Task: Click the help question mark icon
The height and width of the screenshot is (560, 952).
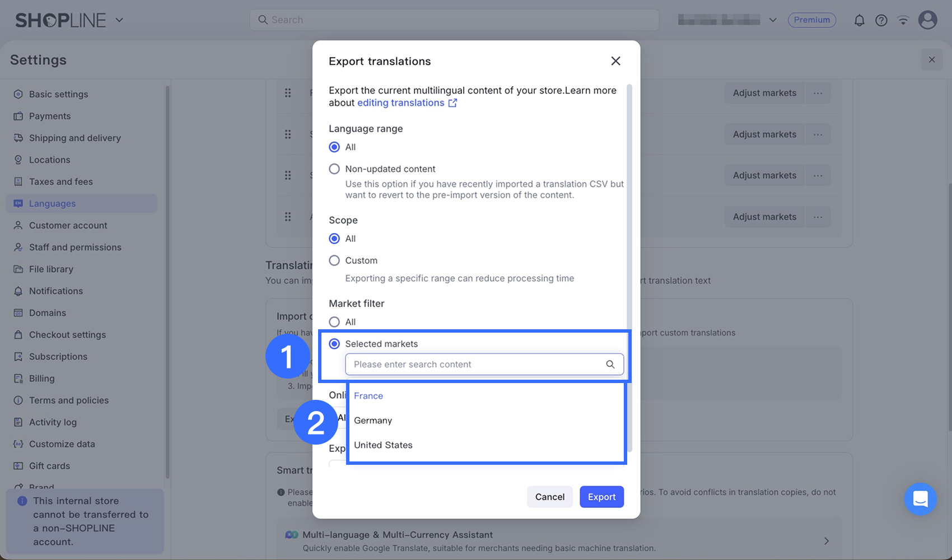Action: [x=881, y=20]
